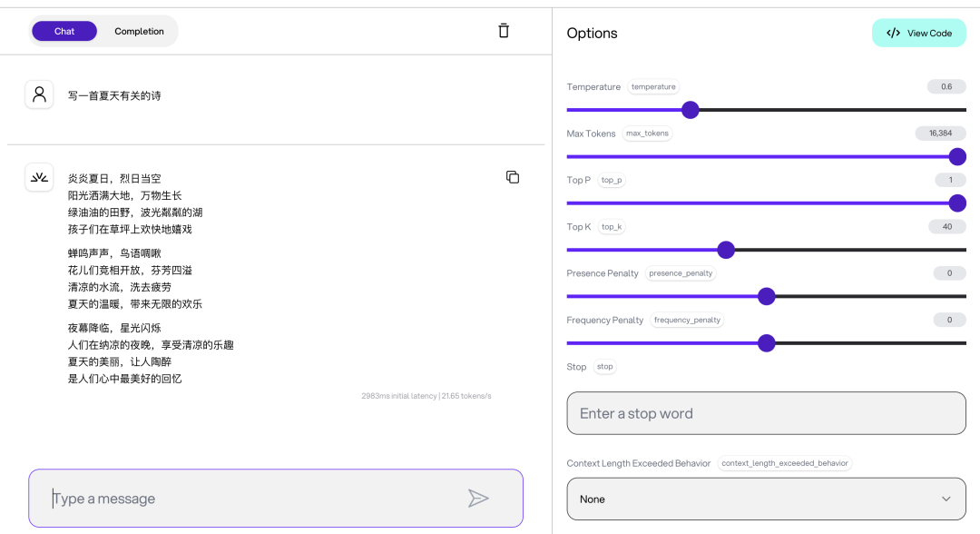Open the View Code panel
This screenshot has height=534, width=980.
coord(919,33)
